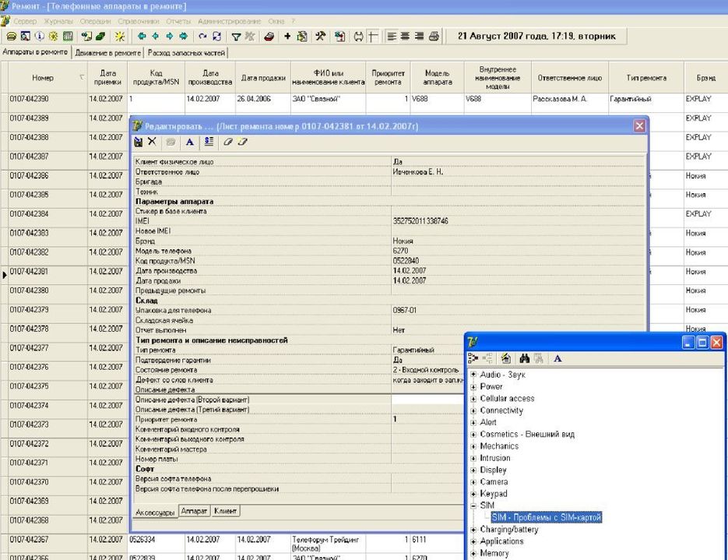Go to next record arrow

(170, 37)
